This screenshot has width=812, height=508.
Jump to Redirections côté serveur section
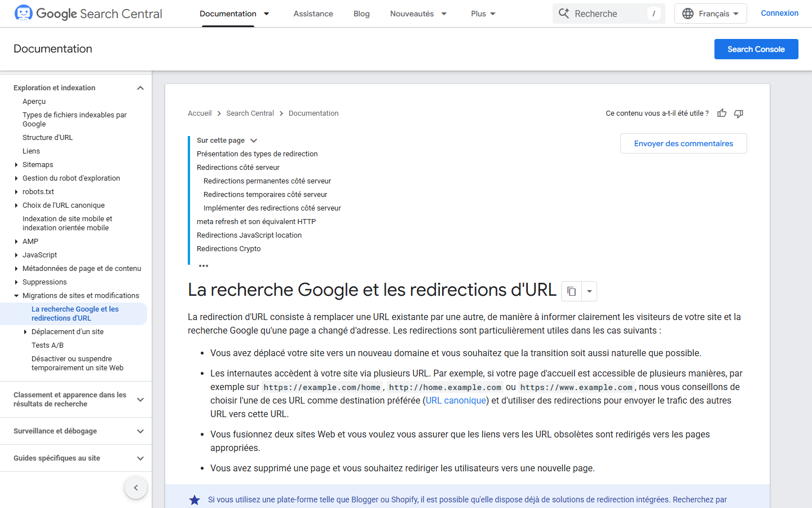click(x=238, y=168)
